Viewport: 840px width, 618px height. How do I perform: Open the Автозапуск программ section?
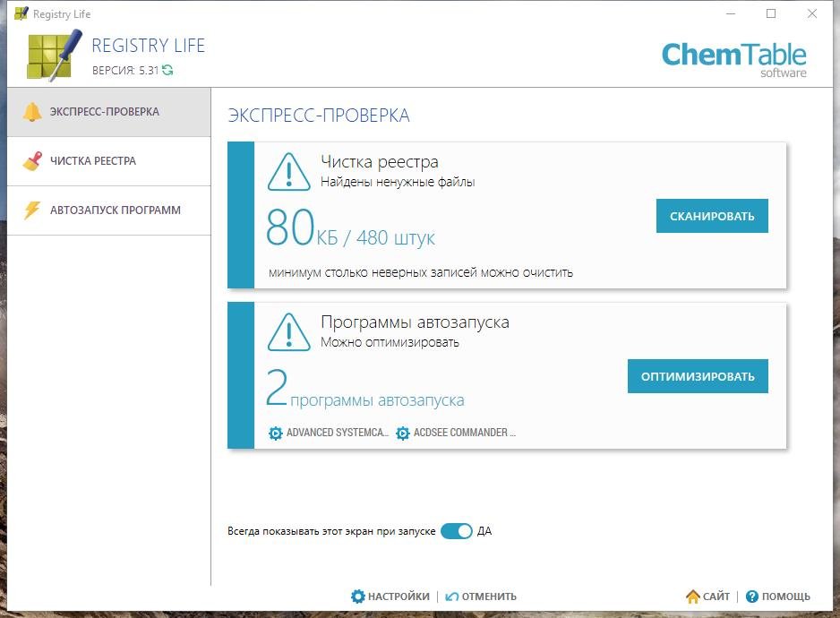(x=108, y=210)
